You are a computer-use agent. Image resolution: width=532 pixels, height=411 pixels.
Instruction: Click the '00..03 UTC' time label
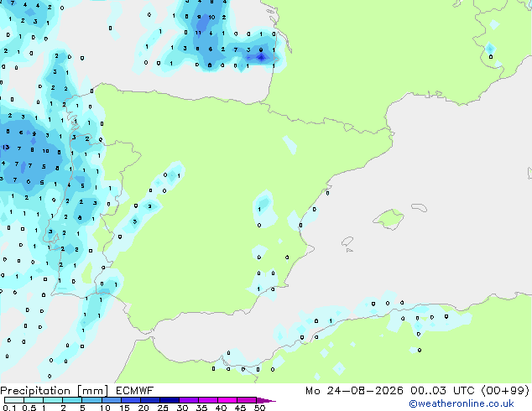pos(442,391)
